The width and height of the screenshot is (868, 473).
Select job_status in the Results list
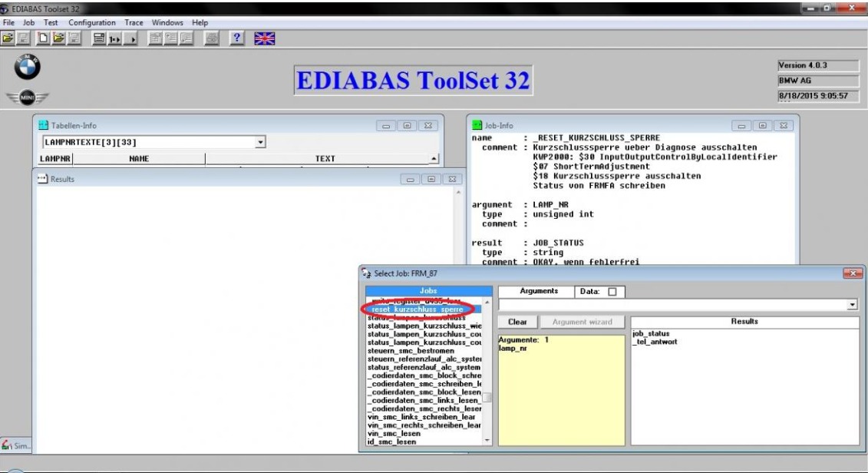(x=649, y=335)
